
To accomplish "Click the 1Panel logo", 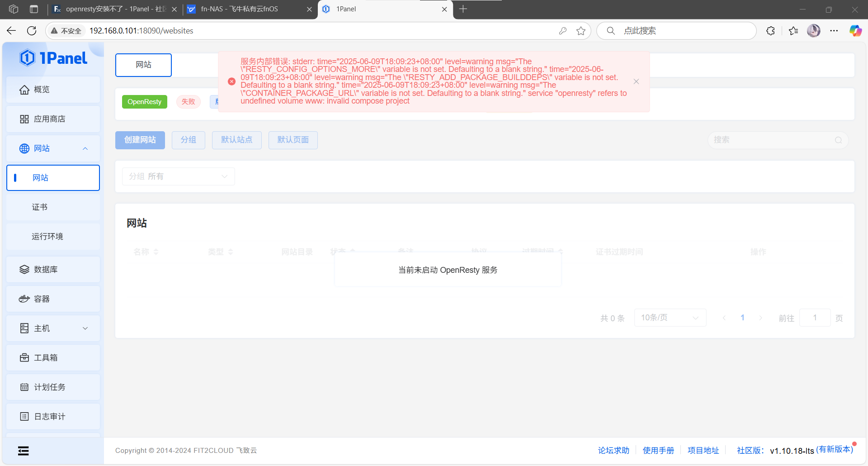I will coord(53,58).
